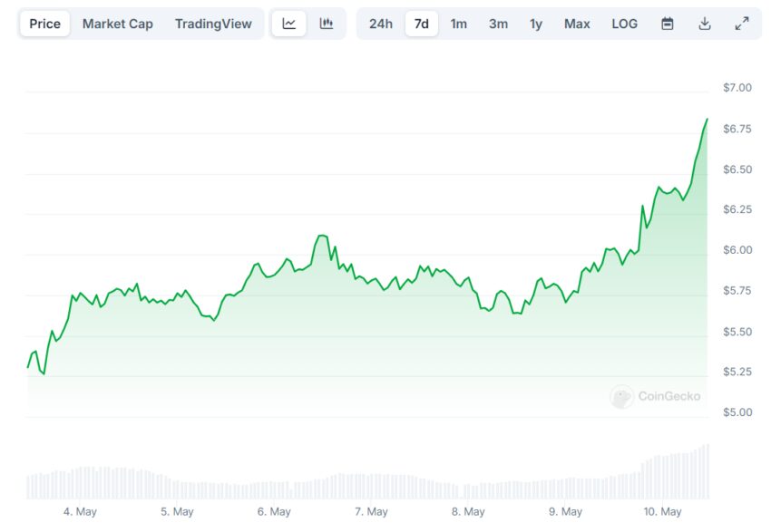Switch to Market Cap tab
Screen dimensions: 771x532
[118, 24]
